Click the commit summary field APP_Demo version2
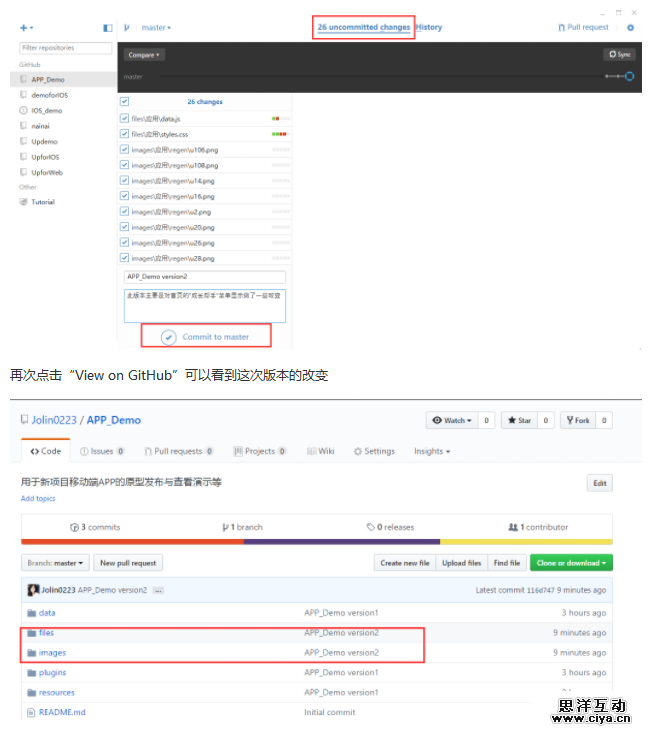This screenshot has height=734, width=660. (x=205, y=277)
